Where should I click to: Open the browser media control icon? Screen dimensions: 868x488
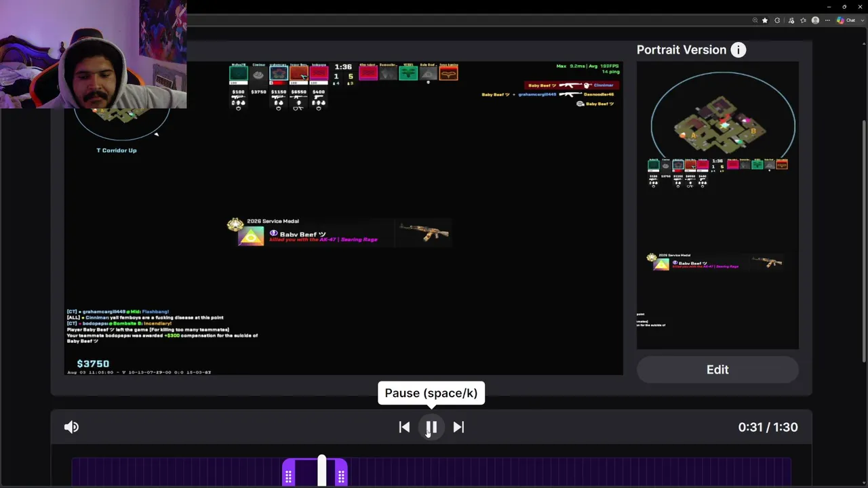click(x=790, y=20)
